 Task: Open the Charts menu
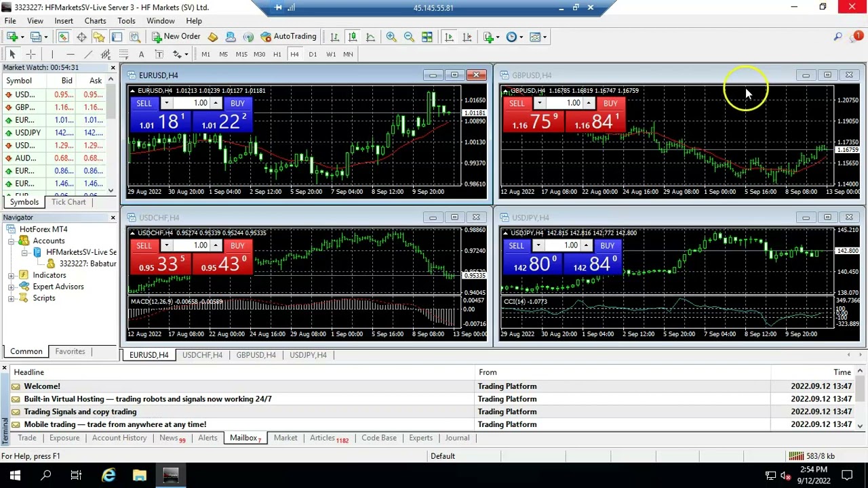[x=95, y=21]
